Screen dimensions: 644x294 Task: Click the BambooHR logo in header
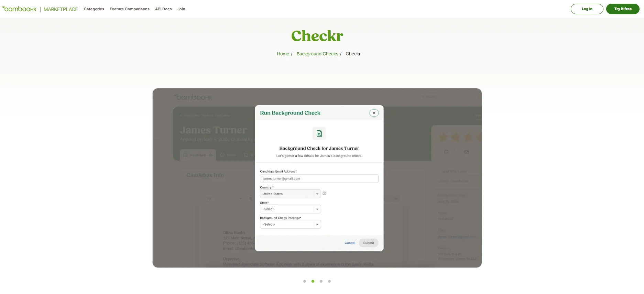point(19,9)
